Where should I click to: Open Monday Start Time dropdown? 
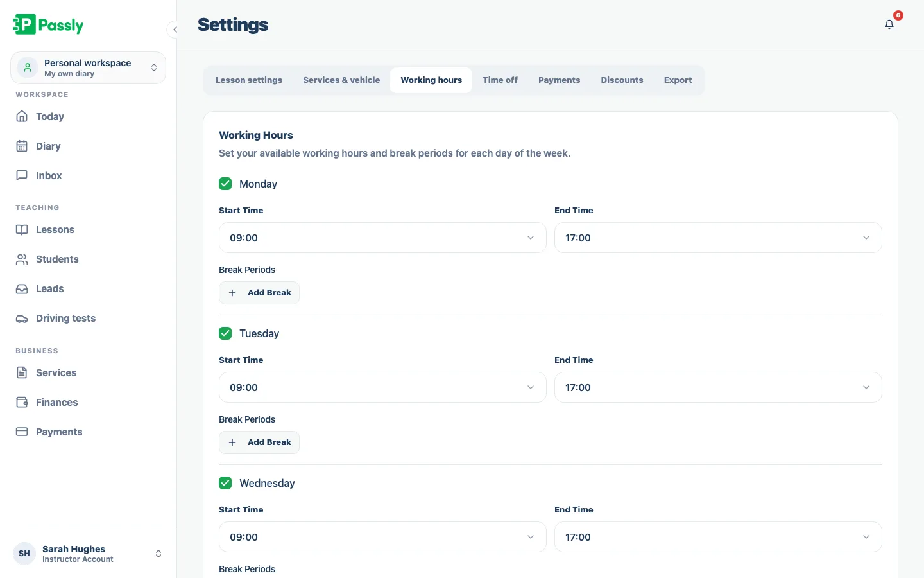pos(382,238)
